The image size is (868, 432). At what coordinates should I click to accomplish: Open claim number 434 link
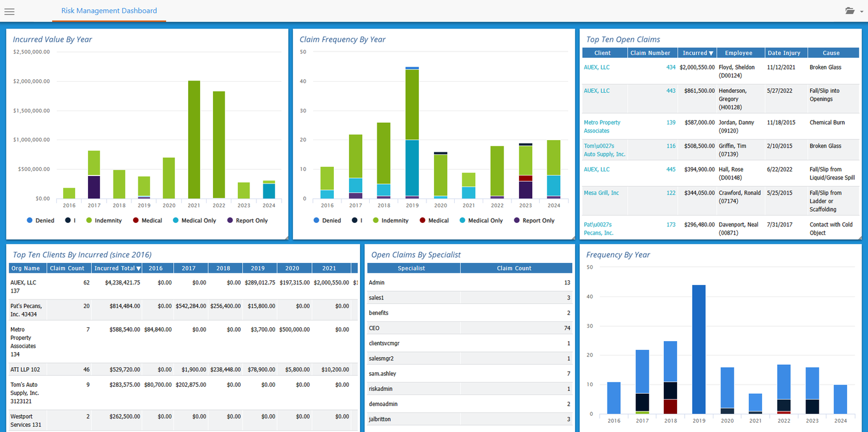coord(672,67)
